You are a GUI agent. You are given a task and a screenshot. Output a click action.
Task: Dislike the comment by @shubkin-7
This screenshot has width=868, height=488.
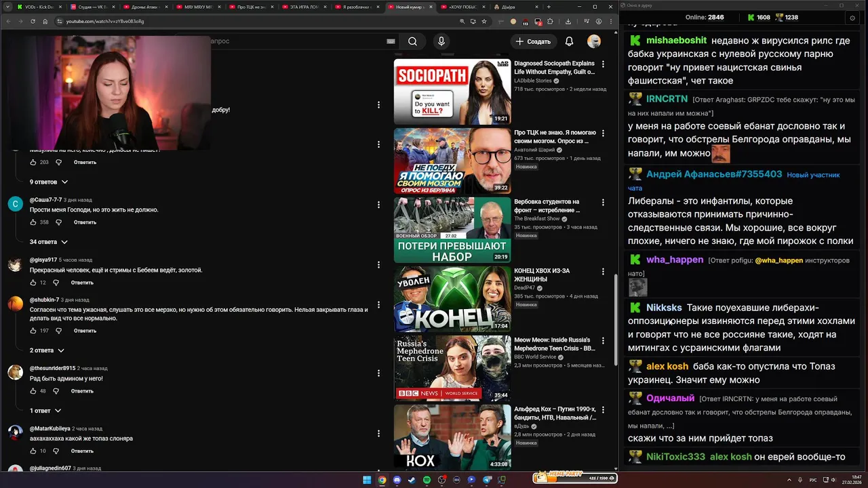(x=58, y=331)
